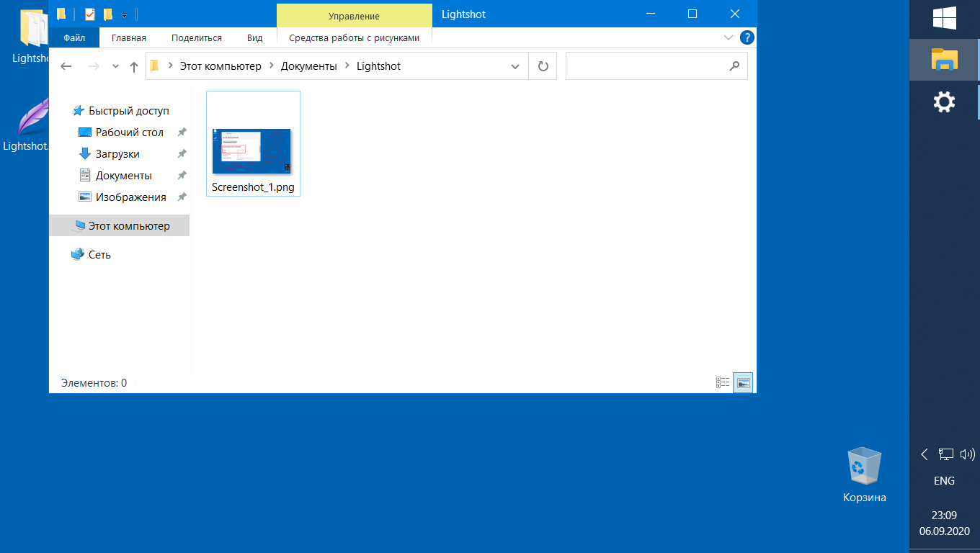
Task: Click the volume icon in system tray
Action: 967,454
